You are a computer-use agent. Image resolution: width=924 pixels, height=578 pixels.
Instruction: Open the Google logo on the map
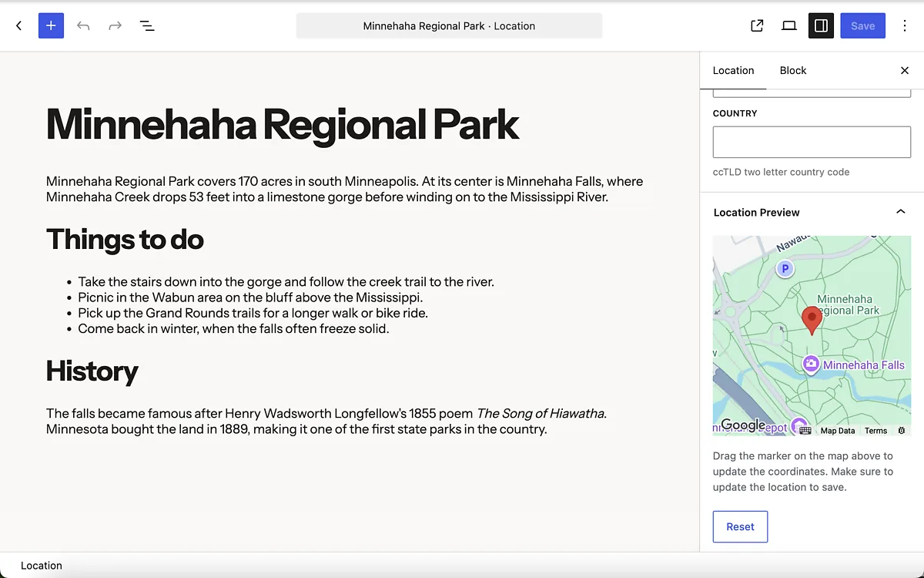point(743,425)
